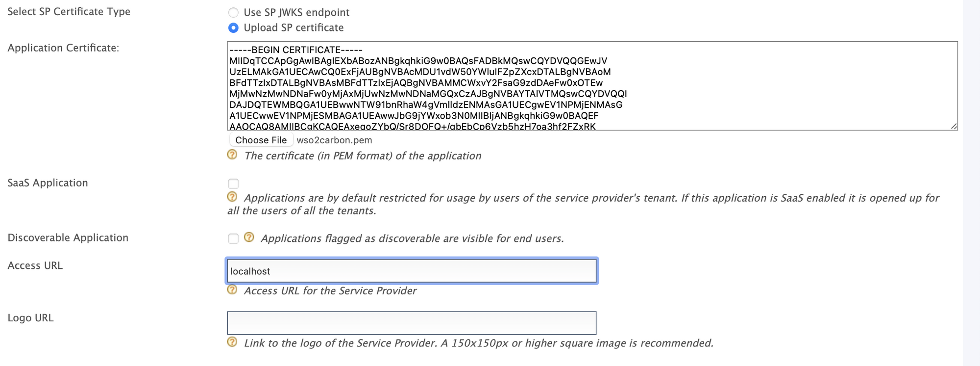
Task: Click help icon below Logo URL field
Action: [x=232, y=342]
